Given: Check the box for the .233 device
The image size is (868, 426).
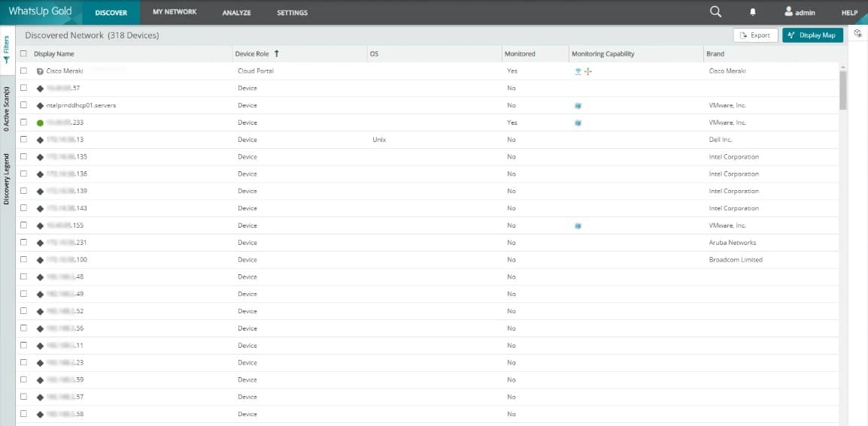Looking at the screenshot, I should coord(23,122).
